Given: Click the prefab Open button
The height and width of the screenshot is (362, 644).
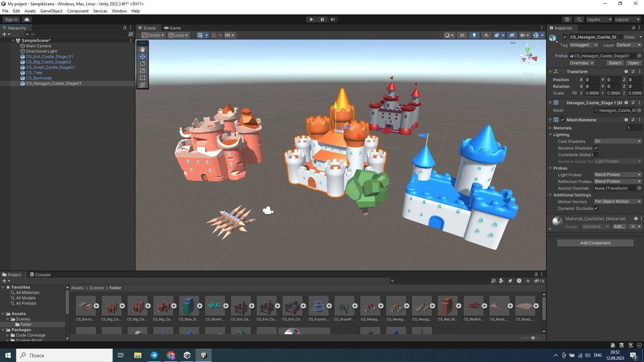Looking at the screenshot, I should pyautogui.click(x=633, y=63).
